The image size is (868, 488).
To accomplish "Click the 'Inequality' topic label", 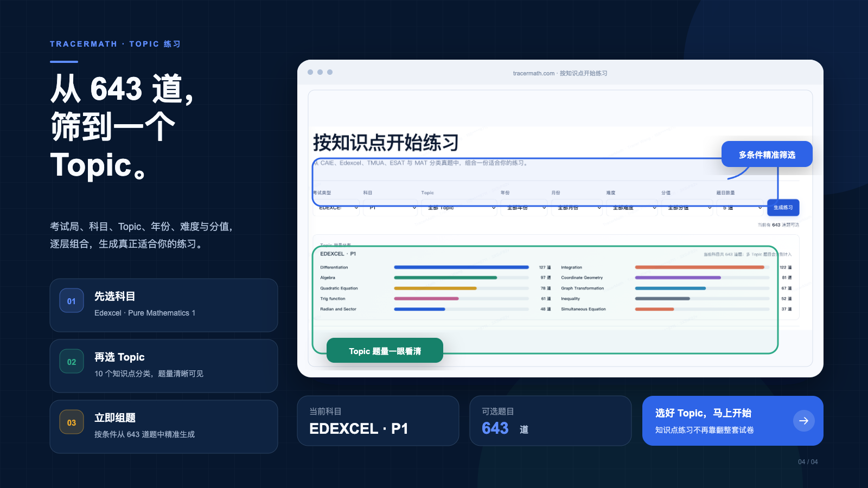I will click(570, 299).
